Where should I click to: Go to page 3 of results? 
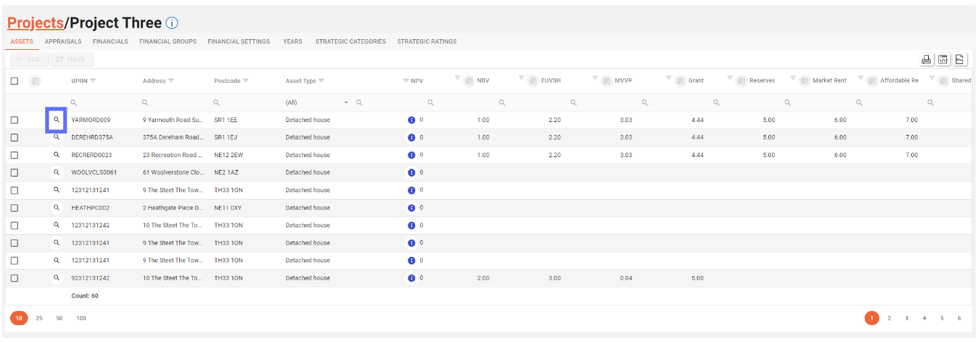907,318
